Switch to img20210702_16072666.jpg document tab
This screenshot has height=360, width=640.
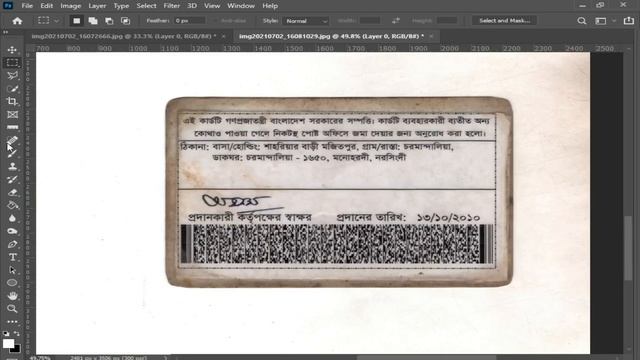tap(124, 36)
